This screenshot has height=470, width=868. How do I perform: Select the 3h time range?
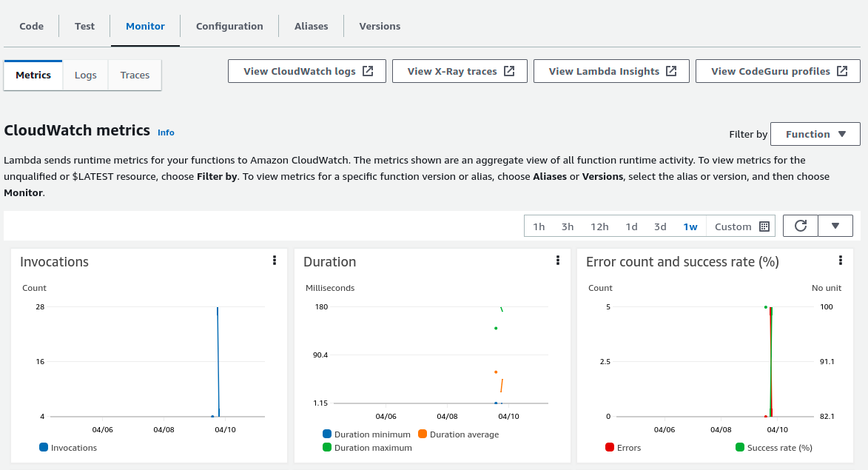click(568, 226)
